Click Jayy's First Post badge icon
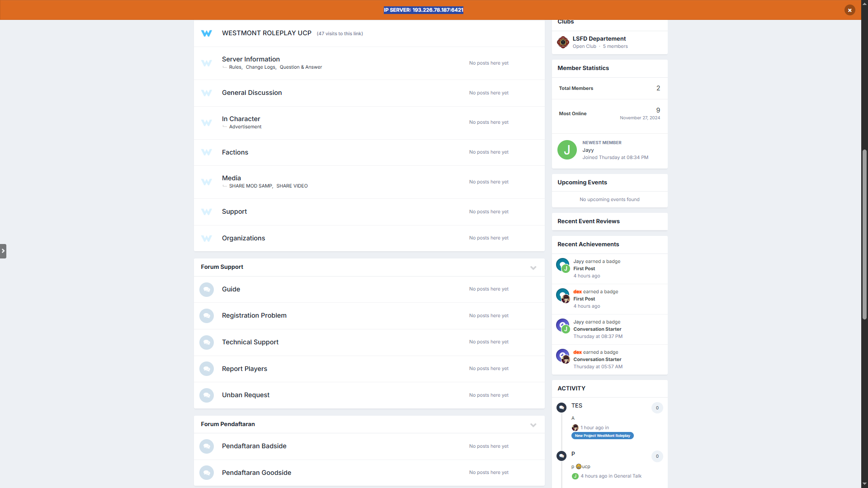The height and width of the screenshot is (488, 868). point(562,264)
